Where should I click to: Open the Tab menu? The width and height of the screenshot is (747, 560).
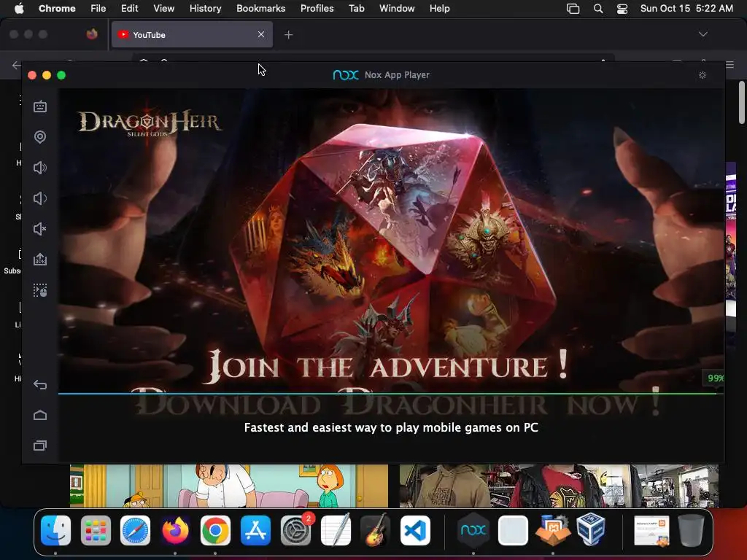(x=356, y=9)
